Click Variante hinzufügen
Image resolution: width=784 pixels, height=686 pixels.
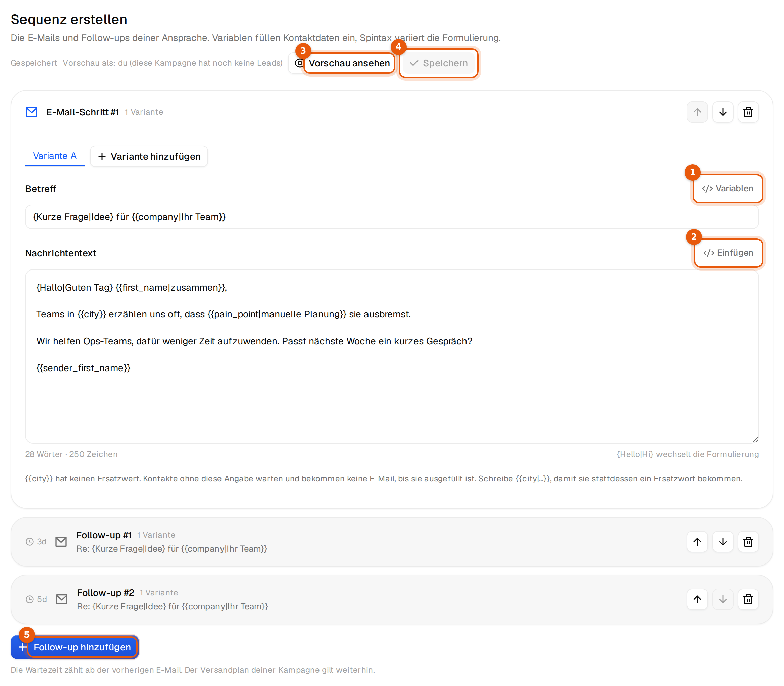tap(149, 156)
